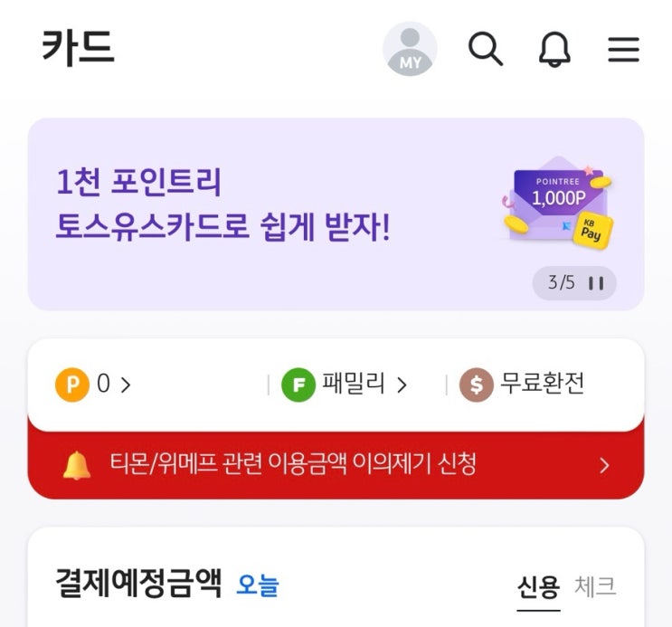
Task: Open the hamburger menu icon
Action: click(x=623, y=50)
